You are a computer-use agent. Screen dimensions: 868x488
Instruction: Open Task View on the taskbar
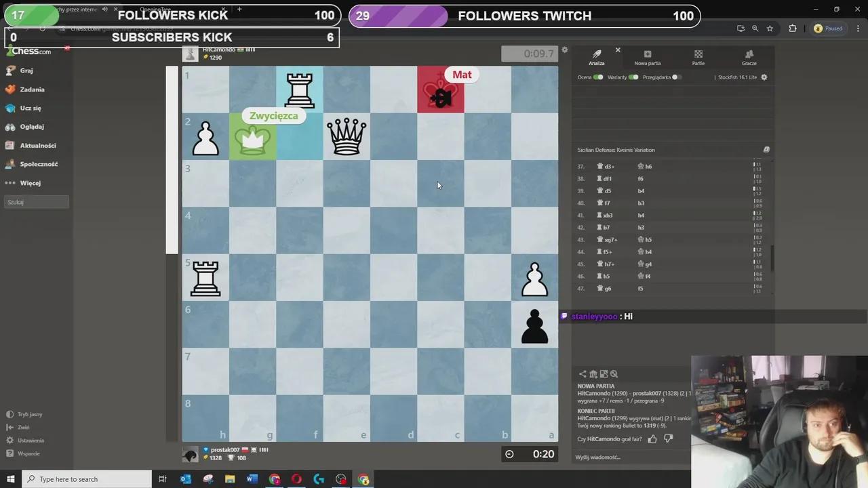(x=163, y=479)
